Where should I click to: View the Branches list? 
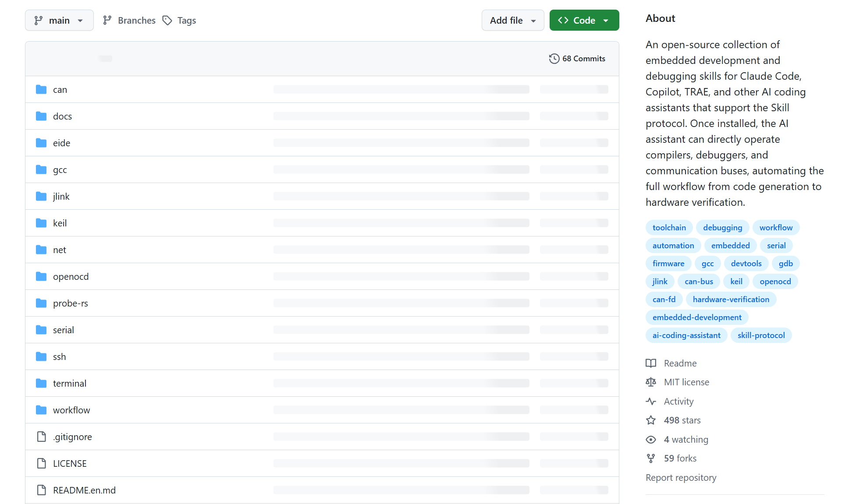pyautogui.click(x=129, y=20)
